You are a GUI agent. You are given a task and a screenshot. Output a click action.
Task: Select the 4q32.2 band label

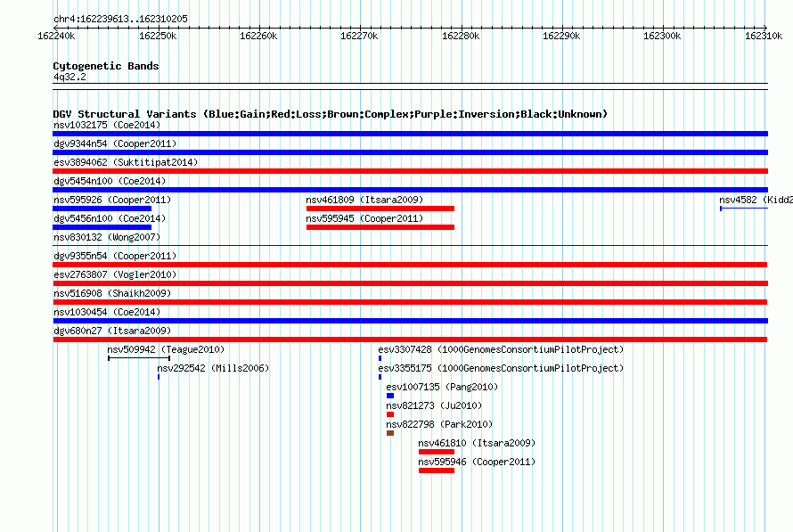69,77
